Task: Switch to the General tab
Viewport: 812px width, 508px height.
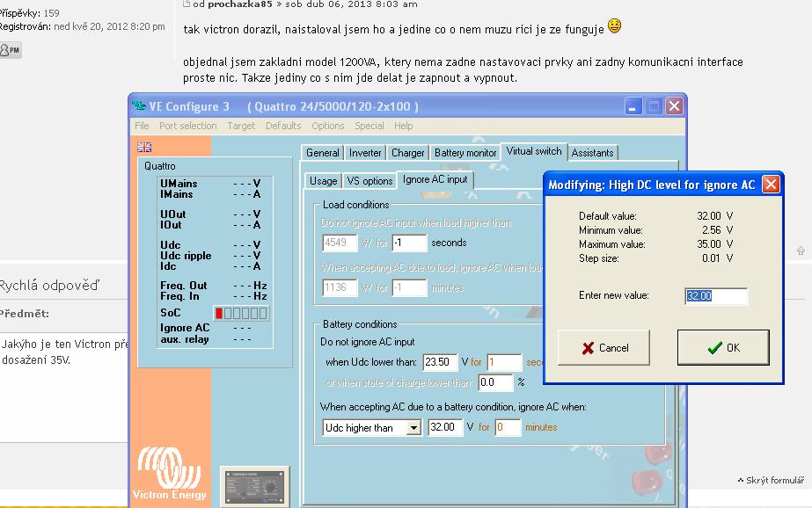Action: (323, 153)
